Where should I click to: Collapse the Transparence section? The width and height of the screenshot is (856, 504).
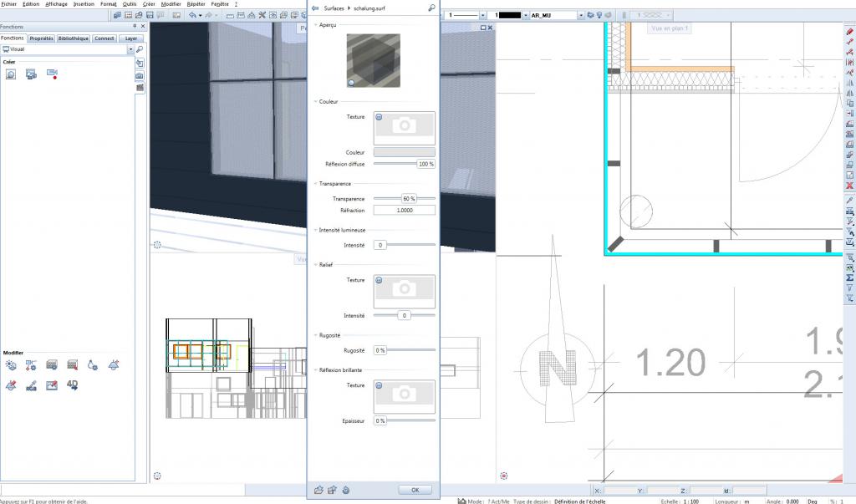pos(316,184)
